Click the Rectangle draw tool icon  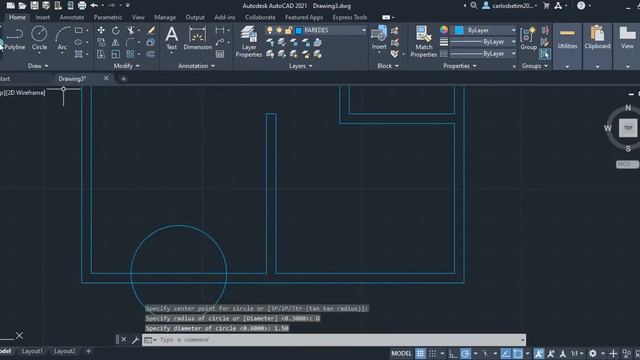point(78,30)
